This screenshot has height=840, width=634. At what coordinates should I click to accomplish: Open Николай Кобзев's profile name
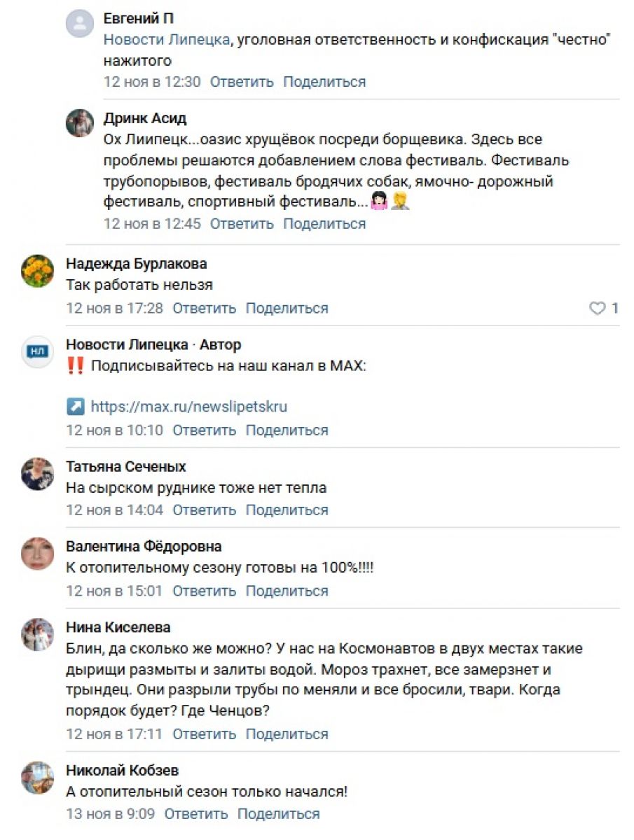tap(122, 770)
